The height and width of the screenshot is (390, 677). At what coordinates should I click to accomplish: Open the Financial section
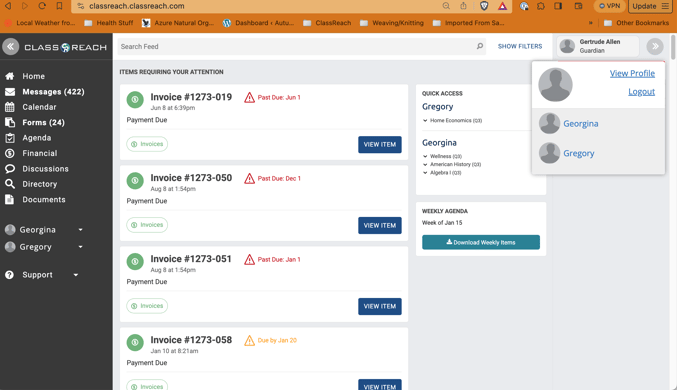[x=40, y=153]
